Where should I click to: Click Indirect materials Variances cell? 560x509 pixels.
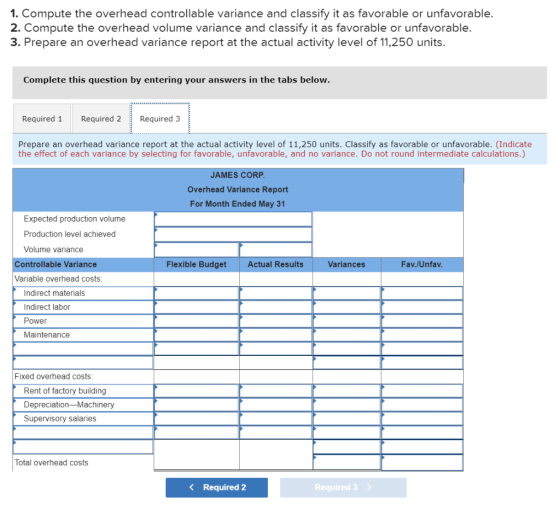[347, 293]
